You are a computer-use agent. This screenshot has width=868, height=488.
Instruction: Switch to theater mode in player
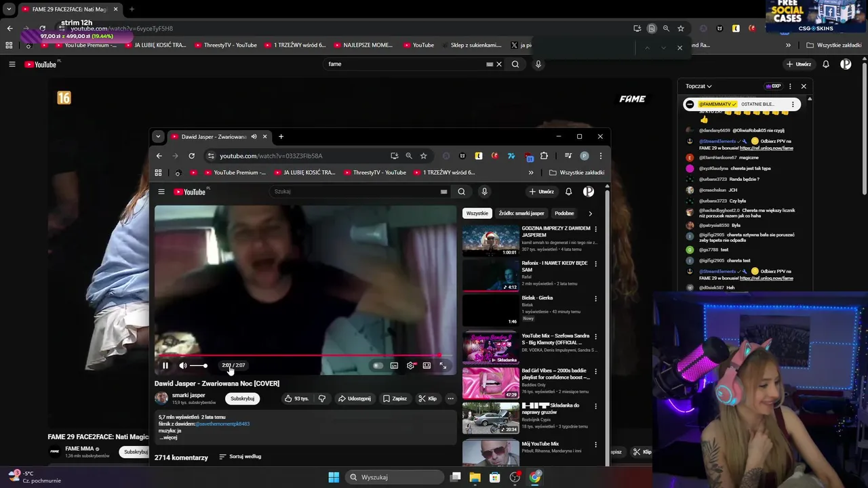point(427,365)
